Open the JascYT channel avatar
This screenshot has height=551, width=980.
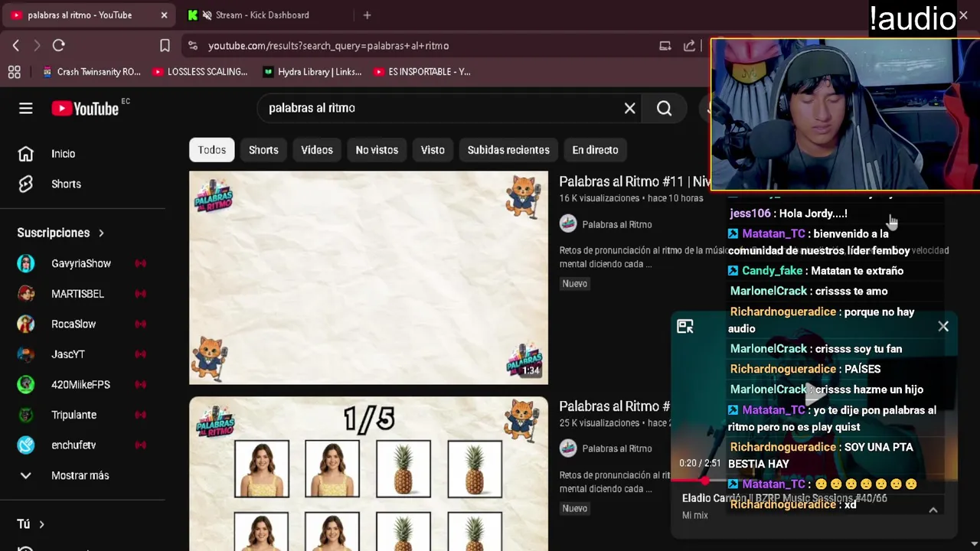pyautogui.click(x=26, y=354)
